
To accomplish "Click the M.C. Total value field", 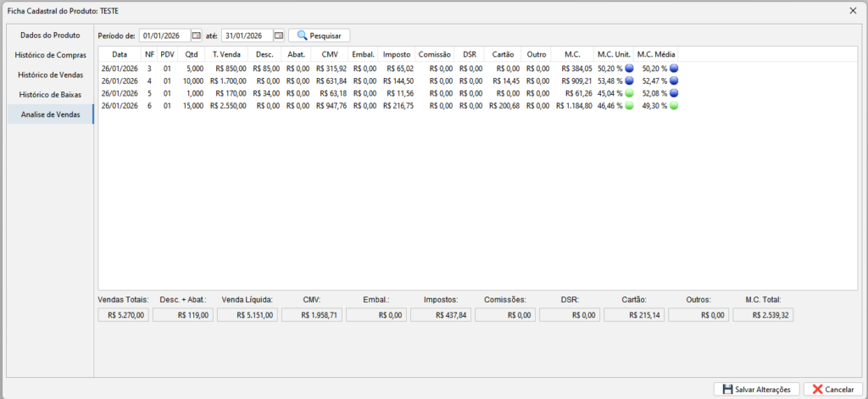I will [763, 315].
